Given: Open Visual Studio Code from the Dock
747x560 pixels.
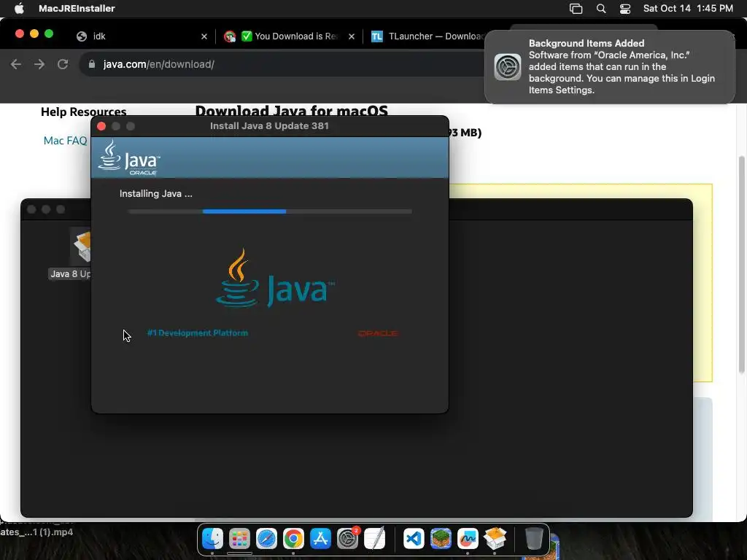Looking at the screenshot, I should pos(414,539).
